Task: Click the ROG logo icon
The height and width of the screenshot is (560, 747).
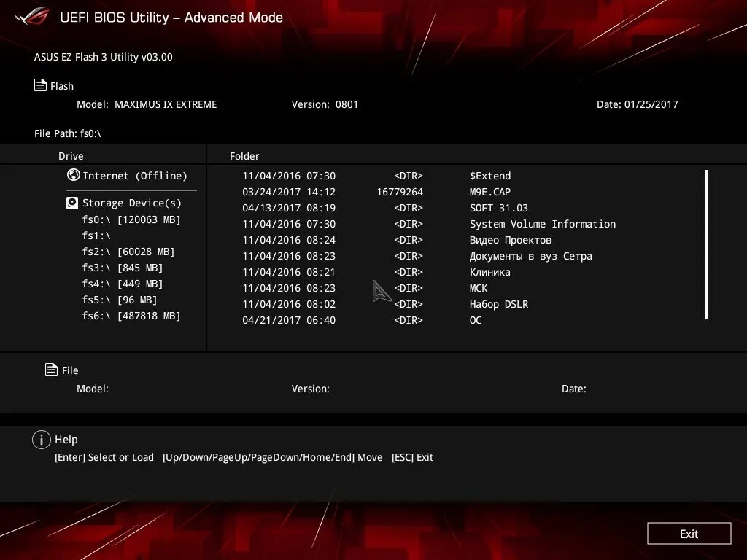Action: pos(32,17)
